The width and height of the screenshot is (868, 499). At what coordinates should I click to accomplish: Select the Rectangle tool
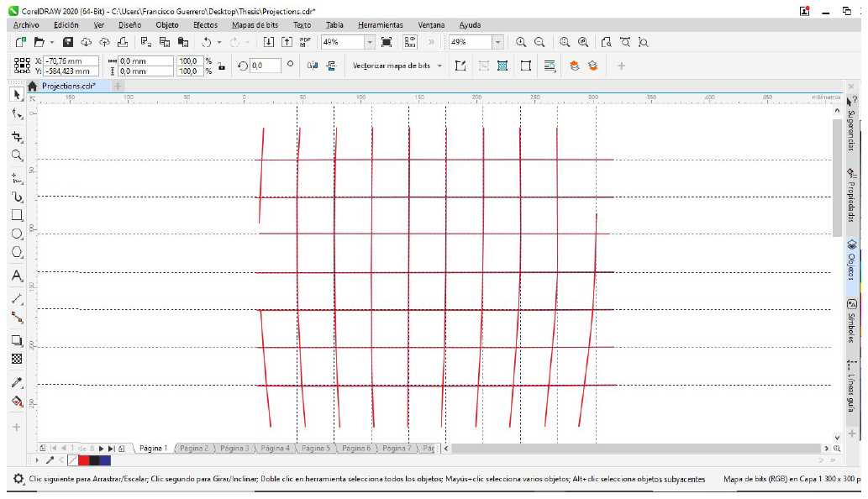click(16, 215)
